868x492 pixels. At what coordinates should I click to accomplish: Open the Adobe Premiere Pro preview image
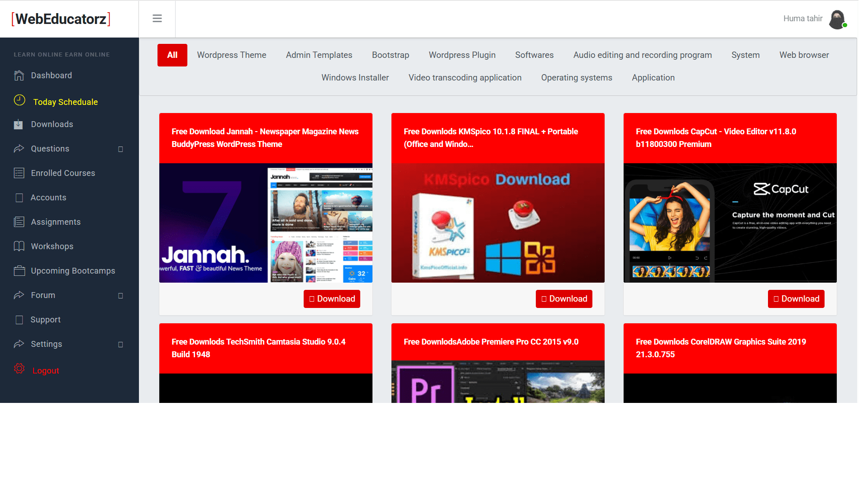pyautogui.click(x=498, y=382)
